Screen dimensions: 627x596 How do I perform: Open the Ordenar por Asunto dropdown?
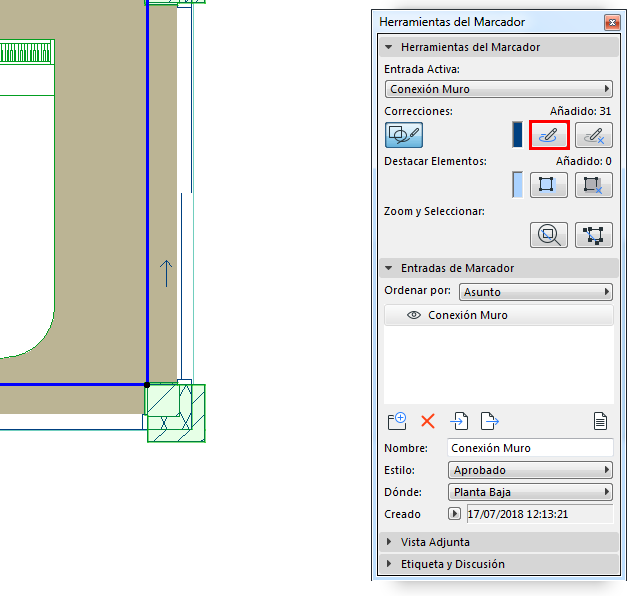coord(536,292)
